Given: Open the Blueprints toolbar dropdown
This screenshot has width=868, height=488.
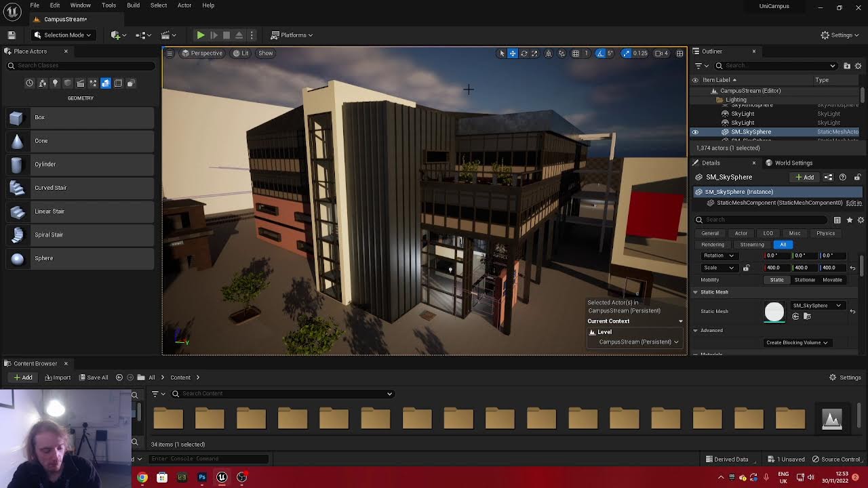Looking at the screenshot, I should pos(142,35).
